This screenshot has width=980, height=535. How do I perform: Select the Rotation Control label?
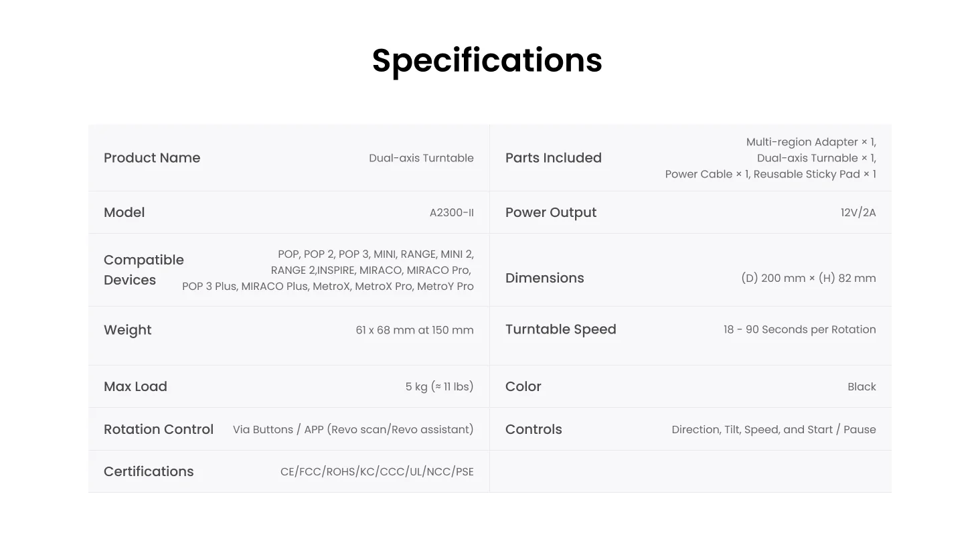159,429
